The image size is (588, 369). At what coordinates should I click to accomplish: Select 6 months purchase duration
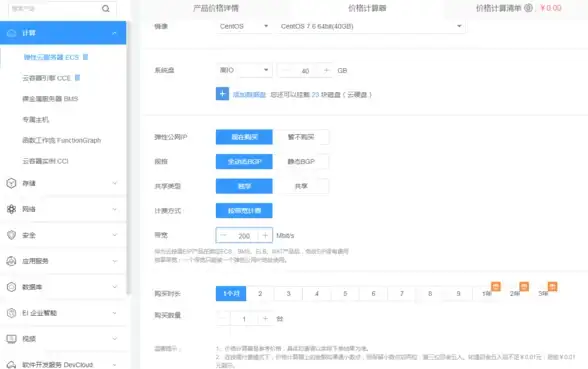click(374, 294)
